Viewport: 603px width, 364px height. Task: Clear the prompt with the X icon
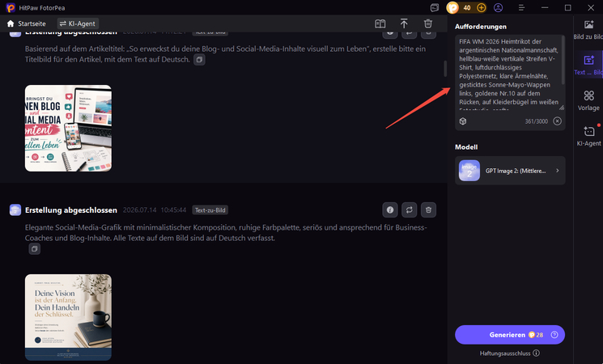click(x=557, y=121)
